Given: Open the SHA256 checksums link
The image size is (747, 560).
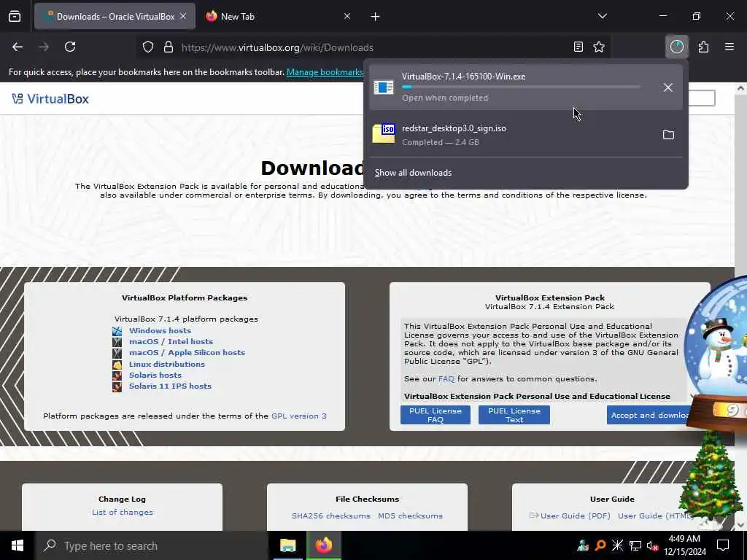Looking at the screenshot, I should (x=331, y=516).
